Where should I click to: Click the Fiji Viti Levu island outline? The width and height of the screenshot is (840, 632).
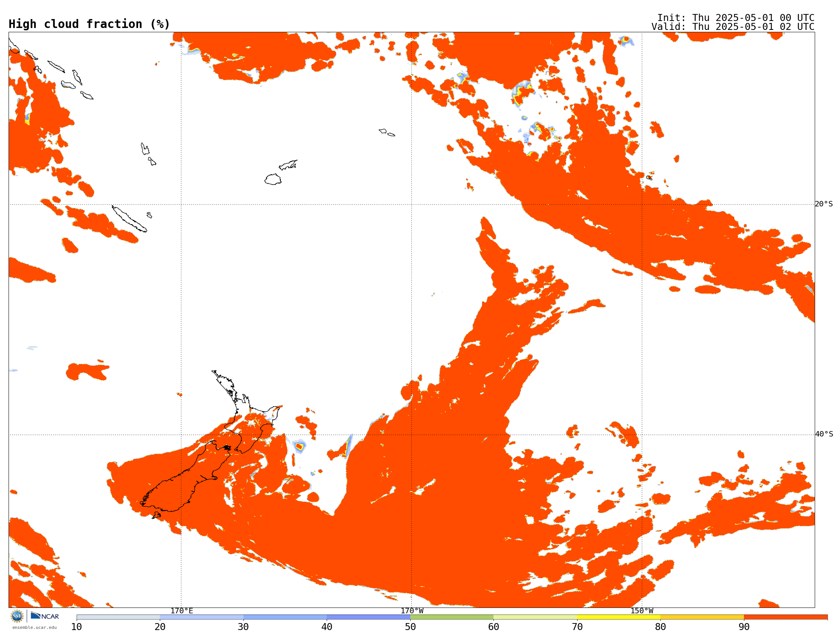click(x=273, y=179)
